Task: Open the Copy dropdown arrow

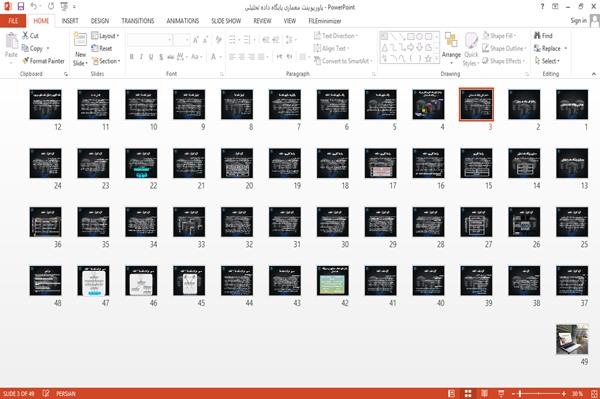Action: (48, 48)
